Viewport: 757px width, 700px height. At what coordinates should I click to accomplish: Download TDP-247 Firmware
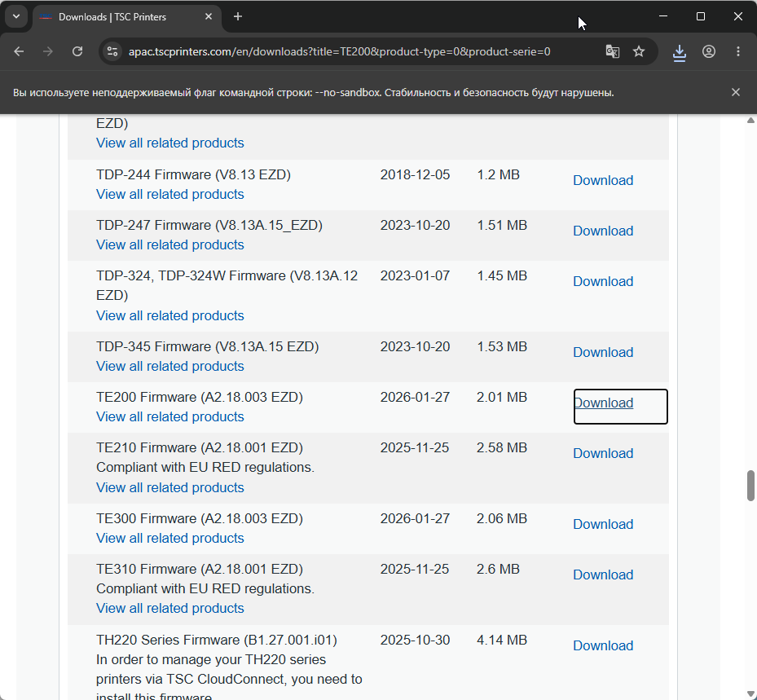click(602, 231)
